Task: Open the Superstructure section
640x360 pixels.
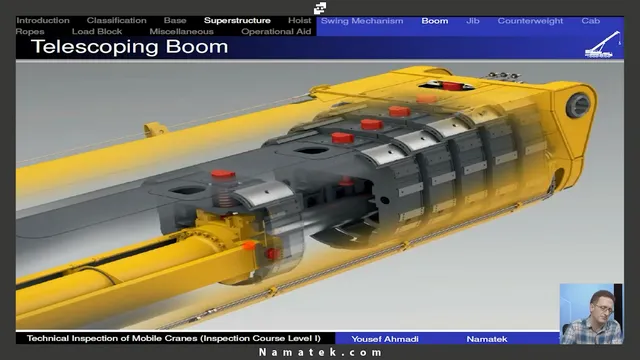Action: pos(237,20)
